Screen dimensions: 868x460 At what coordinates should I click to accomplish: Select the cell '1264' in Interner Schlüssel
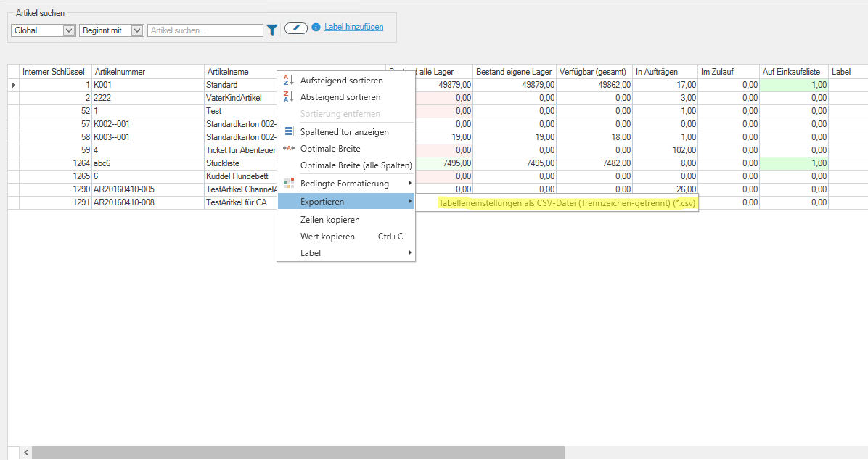(x=55, y=163)
